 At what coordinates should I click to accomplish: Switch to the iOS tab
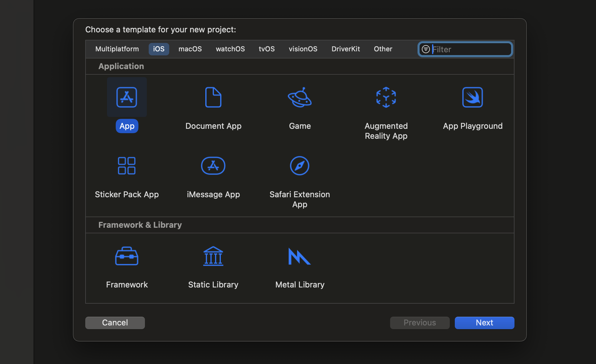coord(159,49)
